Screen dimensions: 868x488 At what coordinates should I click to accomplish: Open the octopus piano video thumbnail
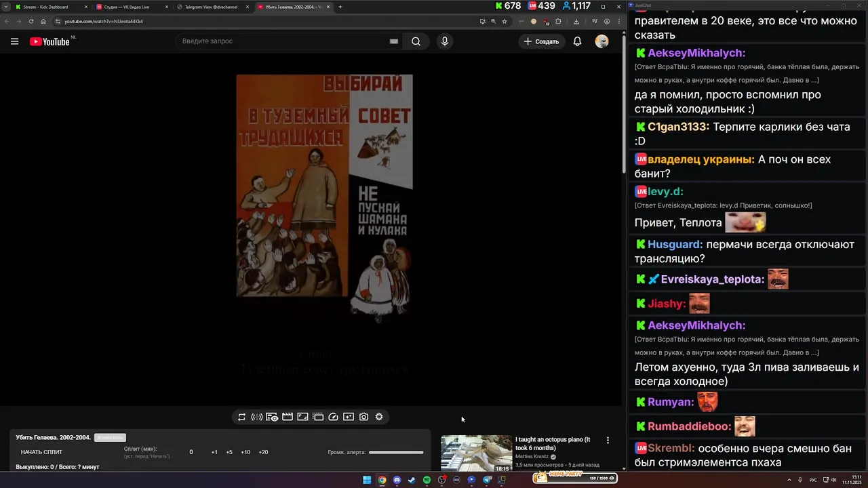coord(476,453)
